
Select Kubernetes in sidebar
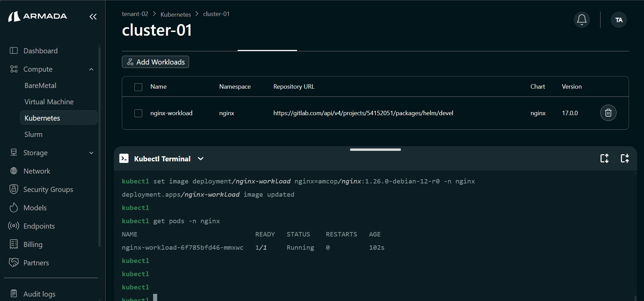tap(59, 118)
